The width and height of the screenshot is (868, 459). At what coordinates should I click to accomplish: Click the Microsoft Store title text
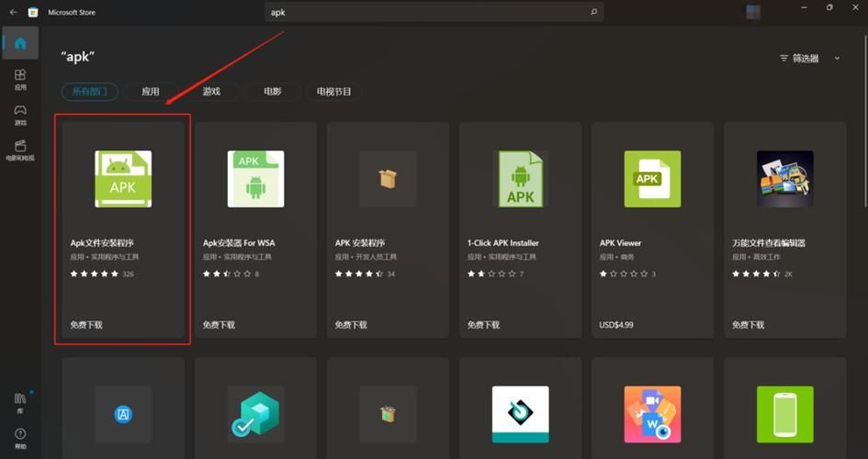(x=72, y=12)
